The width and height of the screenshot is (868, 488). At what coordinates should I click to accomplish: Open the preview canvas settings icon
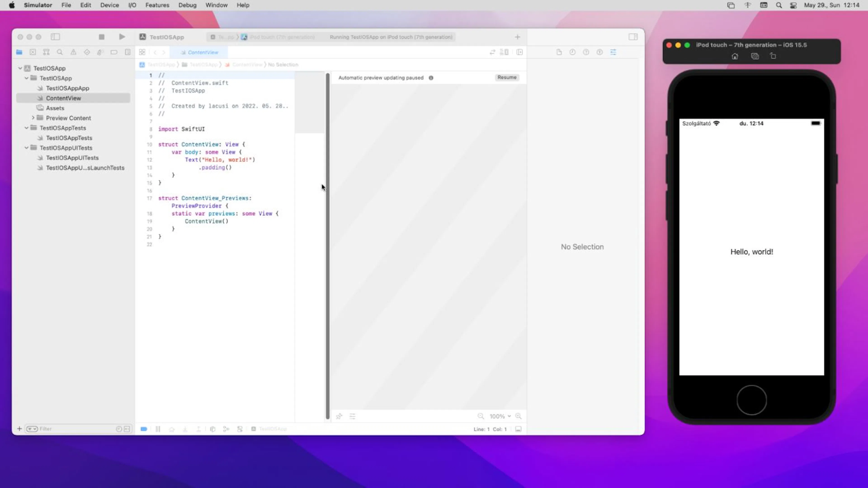pyautogui.click(x=352, y=416)
